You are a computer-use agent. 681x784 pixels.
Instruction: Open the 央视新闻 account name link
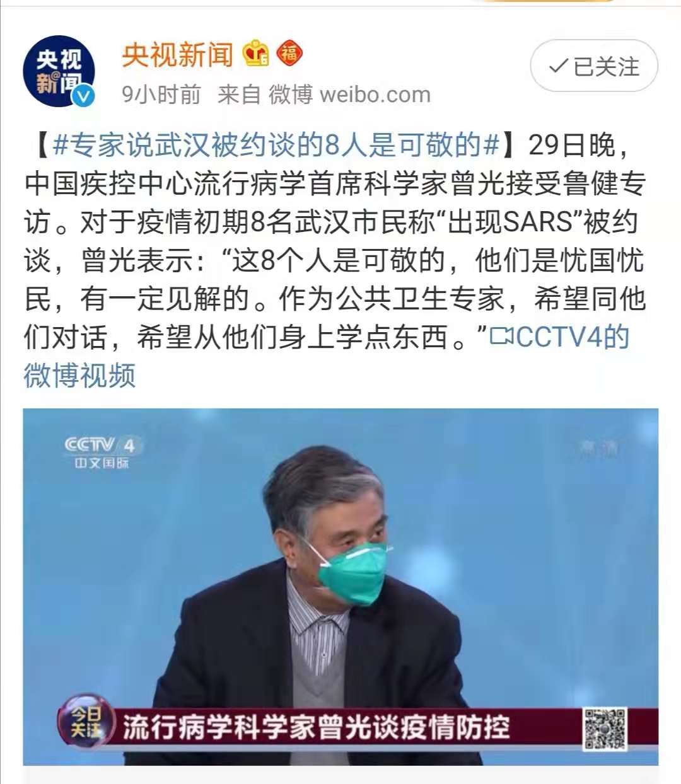coord(178,54)
